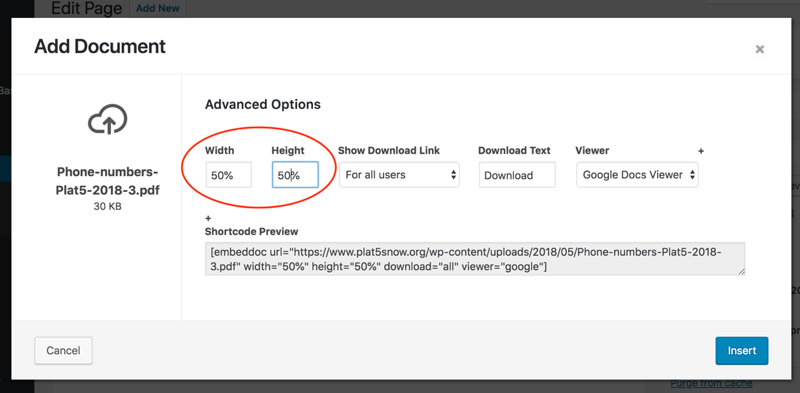Close the Add Document dialog
Viewport: 800px width, 393px height.
click(760, 49)
